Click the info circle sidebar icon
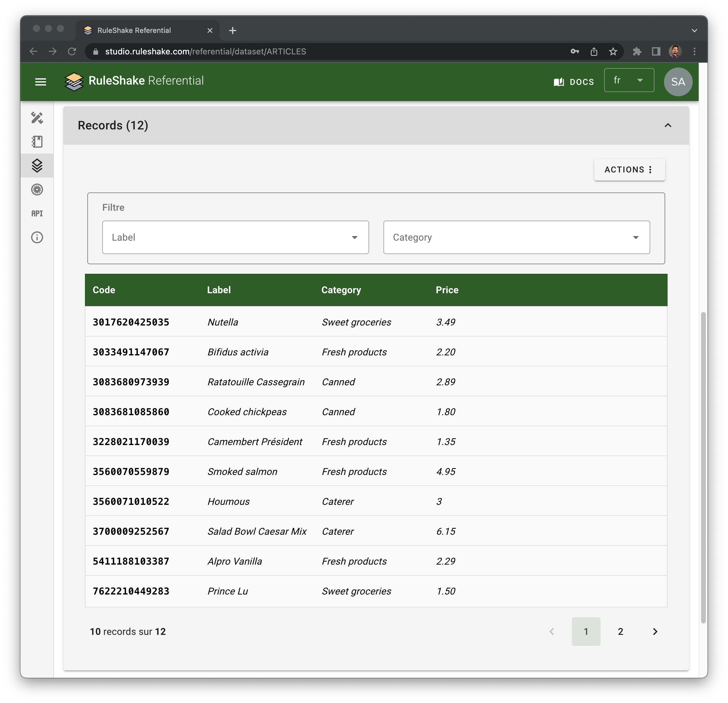 coord(37,238)
